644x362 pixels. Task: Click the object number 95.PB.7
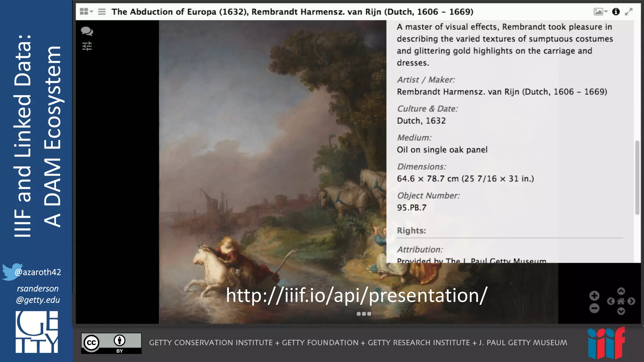point(412,207)
